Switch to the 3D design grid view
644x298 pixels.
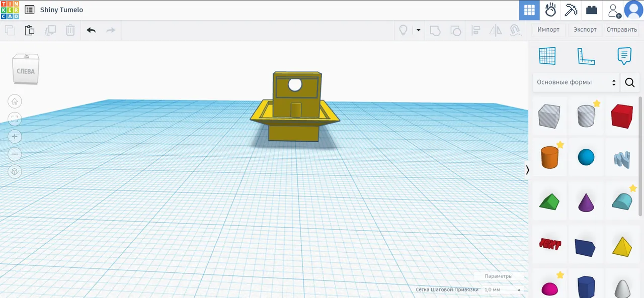[x=529, y=10]
